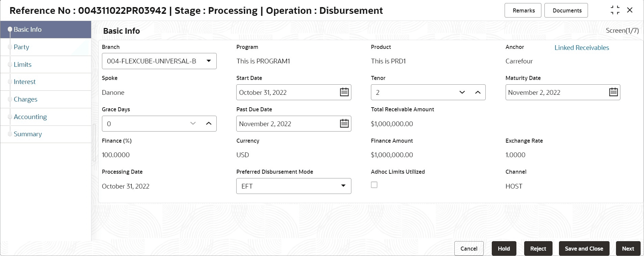This screenshot has height=256, width=644.
Task: Go to the Interest step
Action: pos(46,82)
